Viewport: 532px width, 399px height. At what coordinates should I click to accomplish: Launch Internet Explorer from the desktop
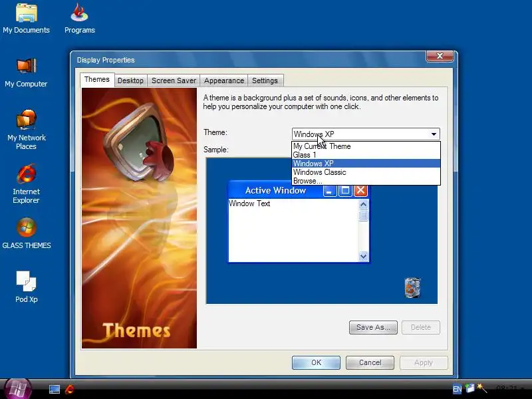click(26, 184)
